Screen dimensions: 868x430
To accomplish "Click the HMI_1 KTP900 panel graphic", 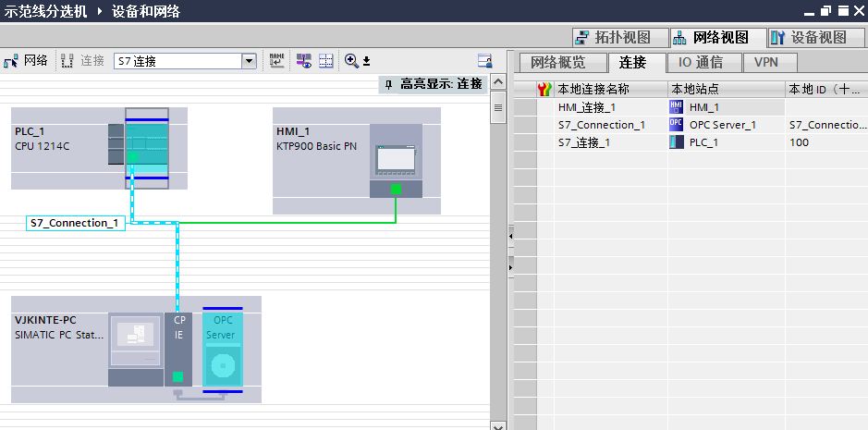I will (396, 161).
